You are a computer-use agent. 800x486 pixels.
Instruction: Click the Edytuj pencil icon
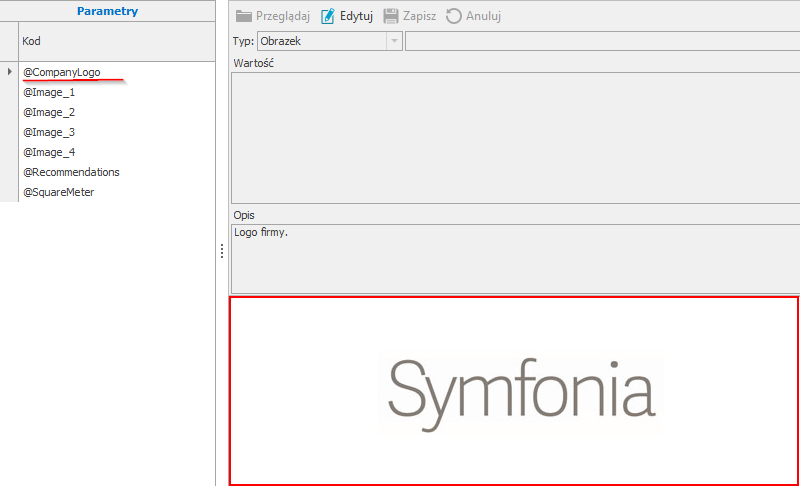coord(328,16)
